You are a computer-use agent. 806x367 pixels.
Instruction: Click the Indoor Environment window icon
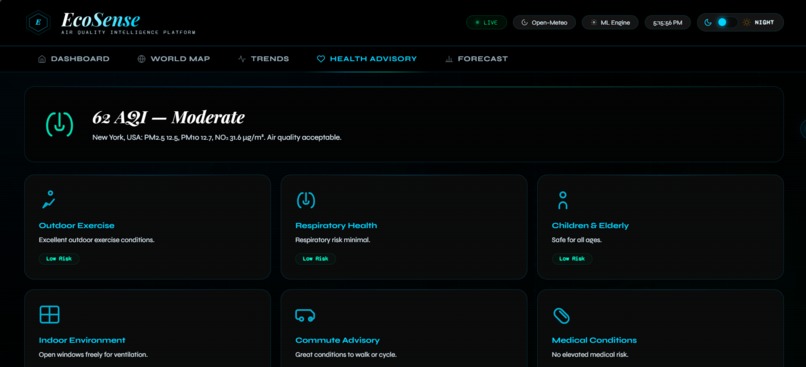click(49, 314)
